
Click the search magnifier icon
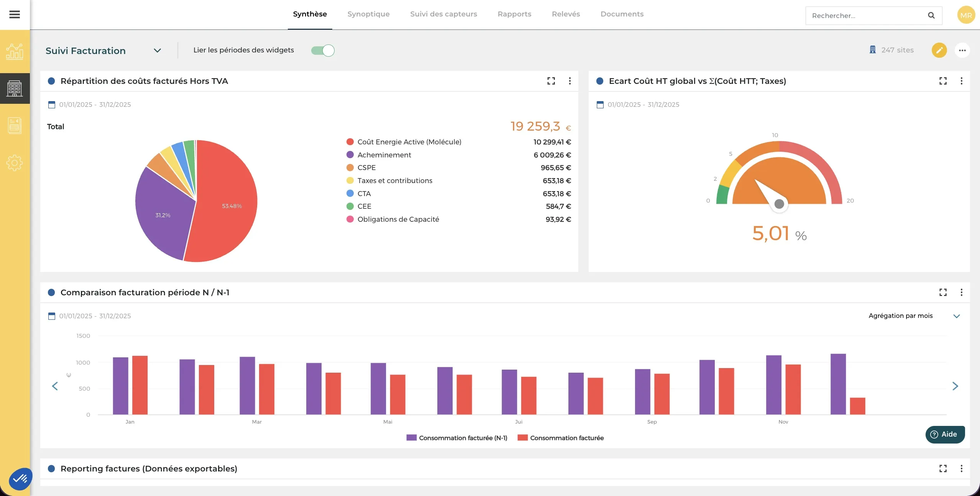931,15
